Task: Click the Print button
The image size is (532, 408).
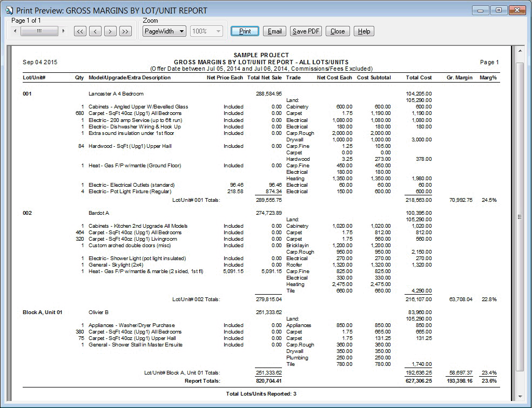Action: [x=245, y=31]
